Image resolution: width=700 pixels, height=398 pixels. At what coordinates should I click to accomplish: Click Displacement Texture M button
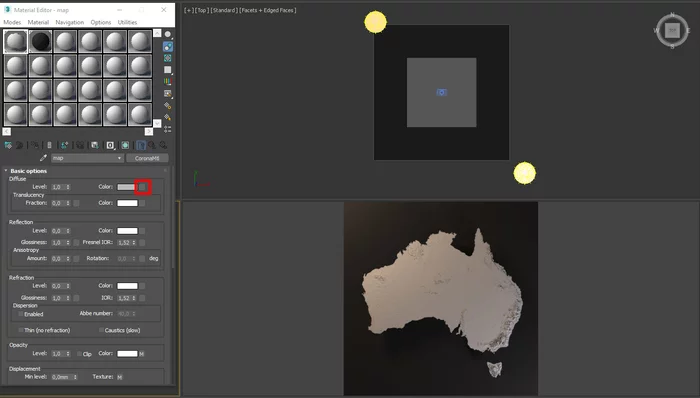pos(120,377)
